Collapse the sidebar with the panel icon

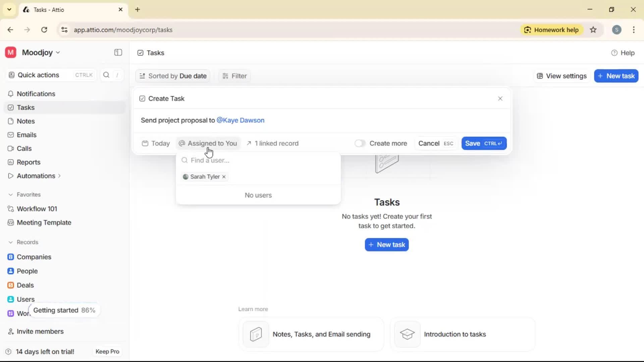click(x=118, y=53)
